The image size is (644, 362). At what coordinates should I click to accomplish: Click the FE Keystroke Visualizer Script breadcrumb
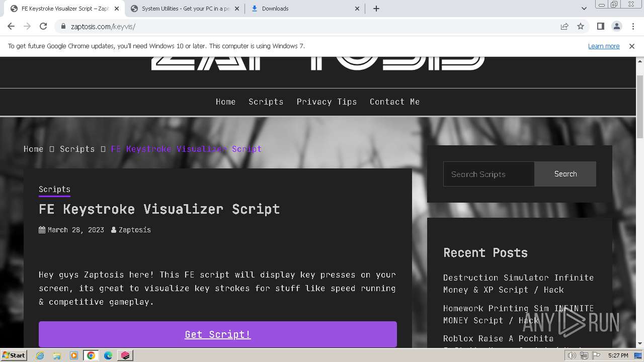[x=186, y=149]
